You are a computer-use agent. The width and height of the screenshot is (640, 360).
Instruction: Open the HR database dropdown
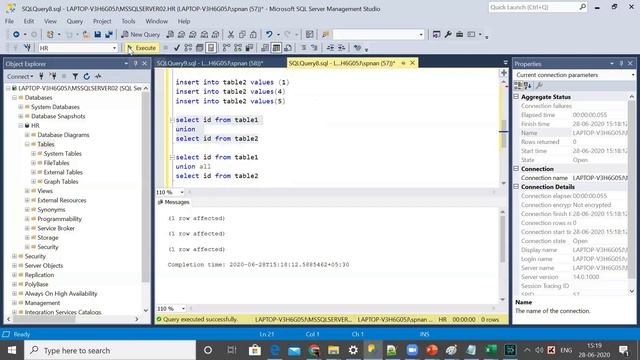tap(114, 48)
